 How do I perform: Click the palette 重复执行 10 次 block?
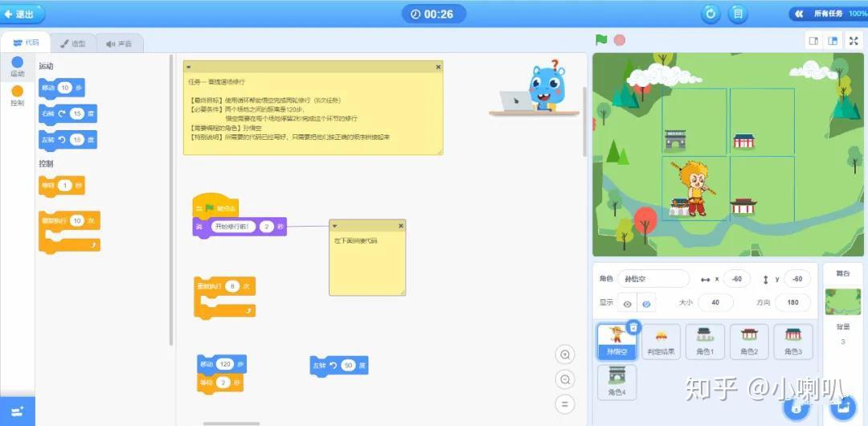pyautogui.click(x=70, y=232)
